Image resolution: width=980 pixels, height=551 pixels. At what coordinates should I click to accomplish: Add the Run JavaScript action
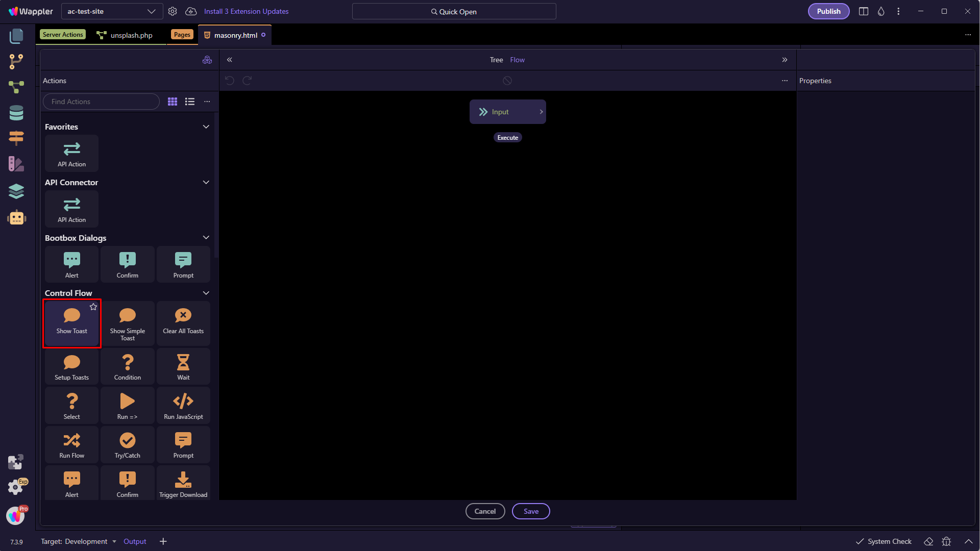[183, 406]
